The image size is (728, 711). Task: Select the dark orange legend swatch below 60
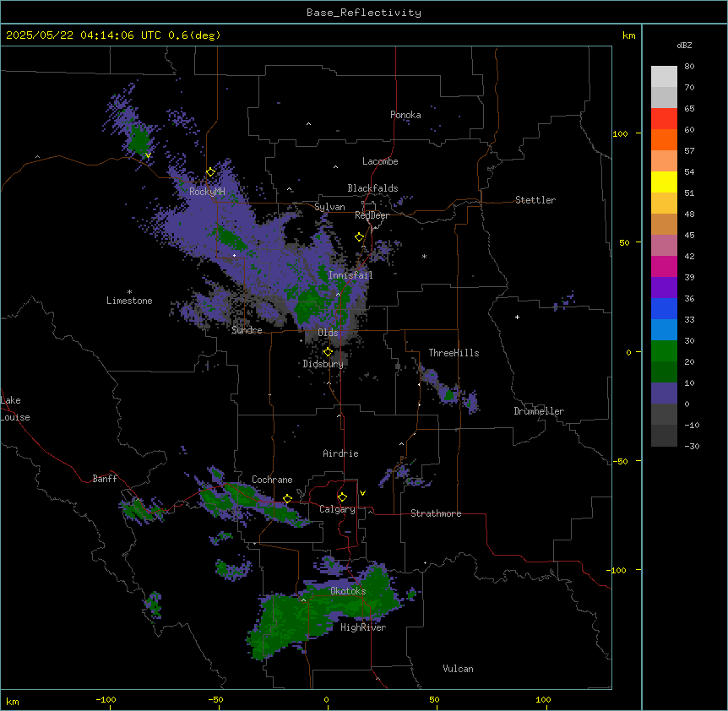click(x=664, y=139)
